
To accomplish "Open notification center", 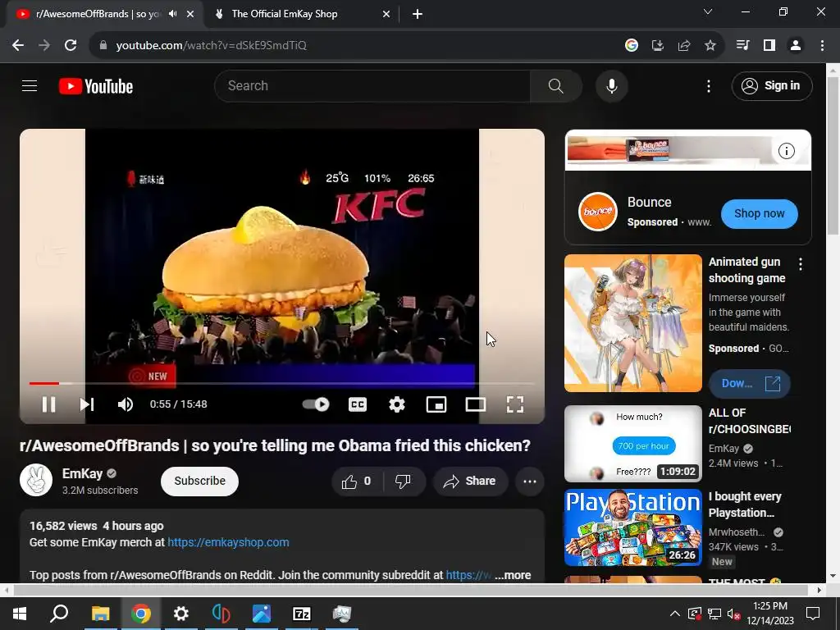I will point(813,614).
